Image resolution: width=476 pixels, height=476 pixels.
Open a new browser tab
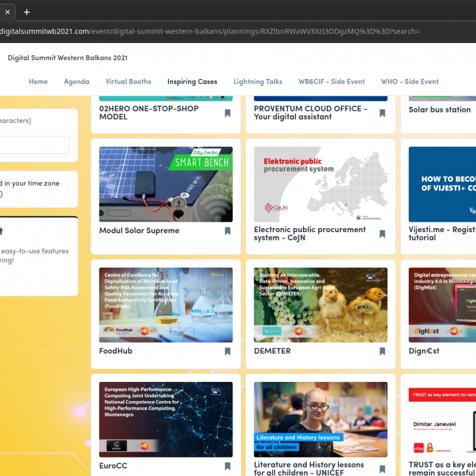pos(27,12)
